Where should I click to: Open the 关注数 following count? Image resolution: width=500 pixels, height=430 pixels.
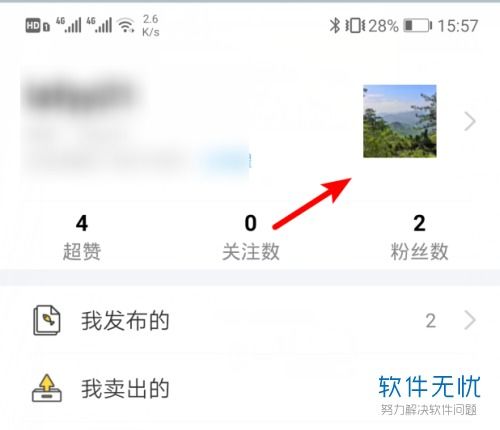251,237
